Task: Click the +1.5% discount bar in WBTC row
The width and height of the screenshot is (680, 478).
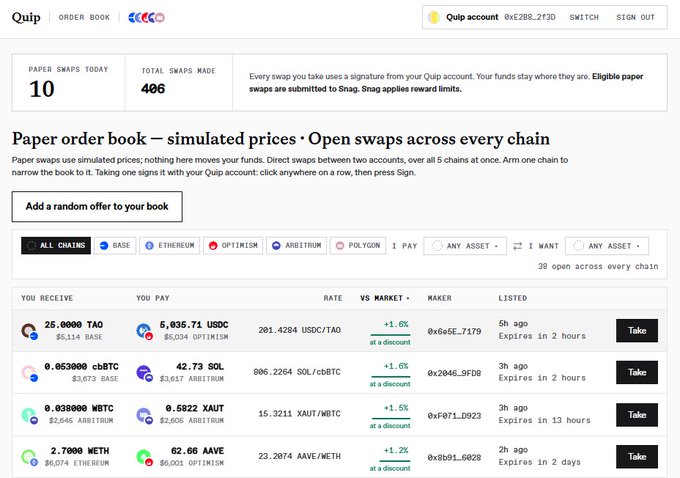Action: tap(390, 418)
